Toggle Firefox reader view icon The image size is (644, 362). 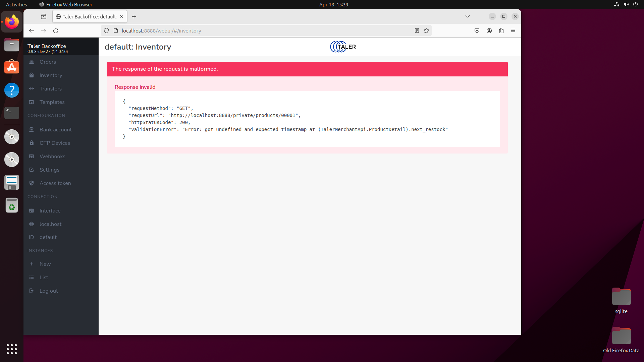[x=417, y=31]
